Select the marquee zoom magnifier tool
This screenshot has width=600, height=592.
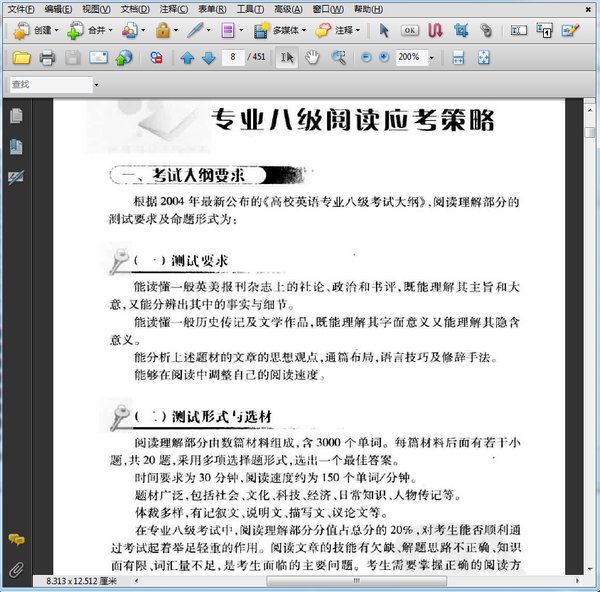(338, 58)
